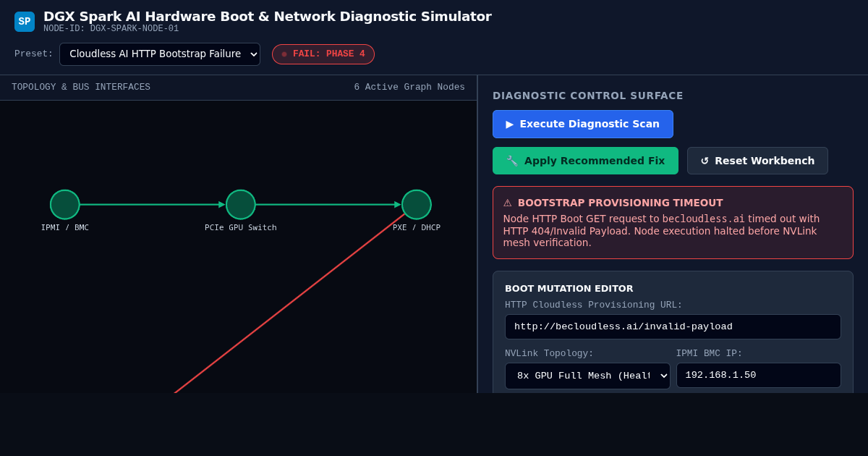The height and width of the screenshot is (456, 868).
Task: Select the PXE / DHCP node circle
Action: 417,205
